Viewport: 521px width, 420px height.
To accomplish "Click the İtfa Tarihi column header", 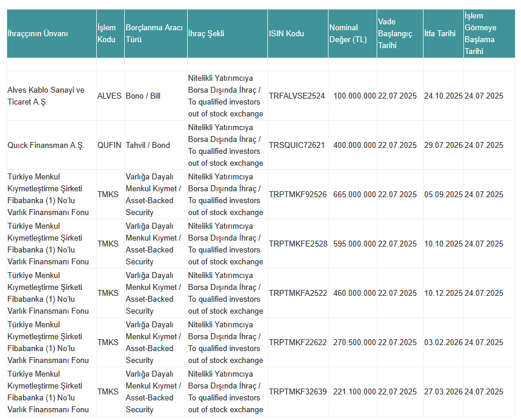I will (443, 33).
